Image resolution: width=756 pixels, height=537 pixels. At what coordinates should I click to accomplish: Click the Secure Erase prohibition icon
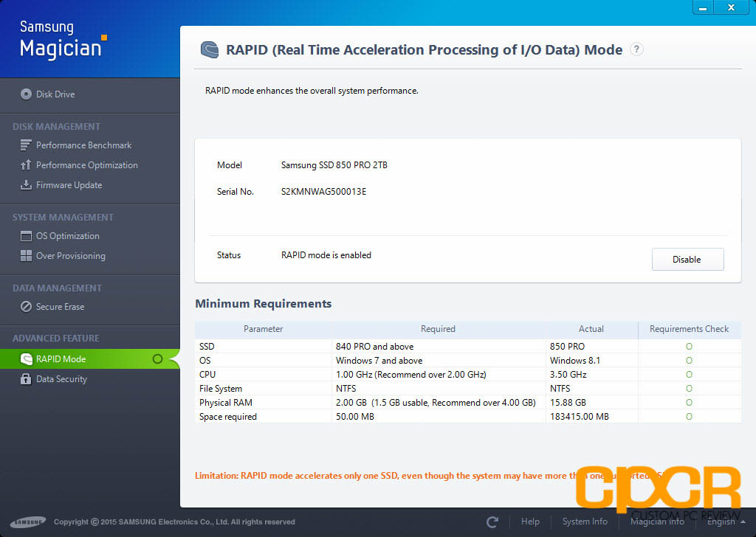tap(26, 307)
